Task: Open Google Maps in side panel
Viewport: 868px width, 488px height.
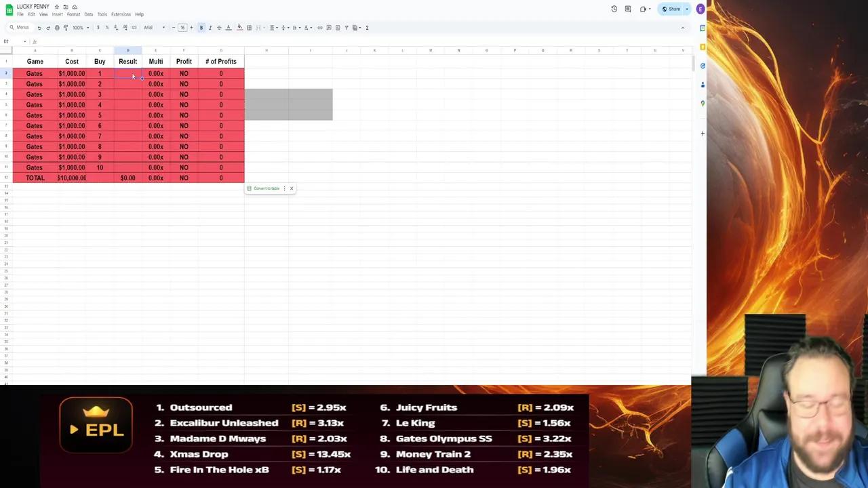Action: (x=703, y=104)
